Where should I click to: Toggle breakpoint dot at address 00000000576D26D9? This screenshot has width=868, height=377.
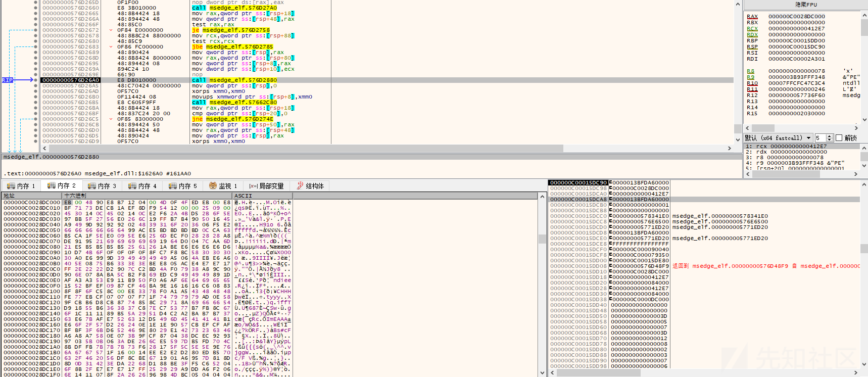pos(35,141)
